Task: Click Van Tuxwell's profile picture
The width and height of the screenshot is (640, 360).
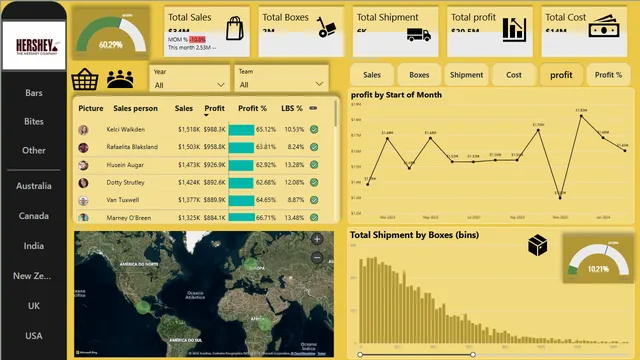Action: tap(83, 200)
